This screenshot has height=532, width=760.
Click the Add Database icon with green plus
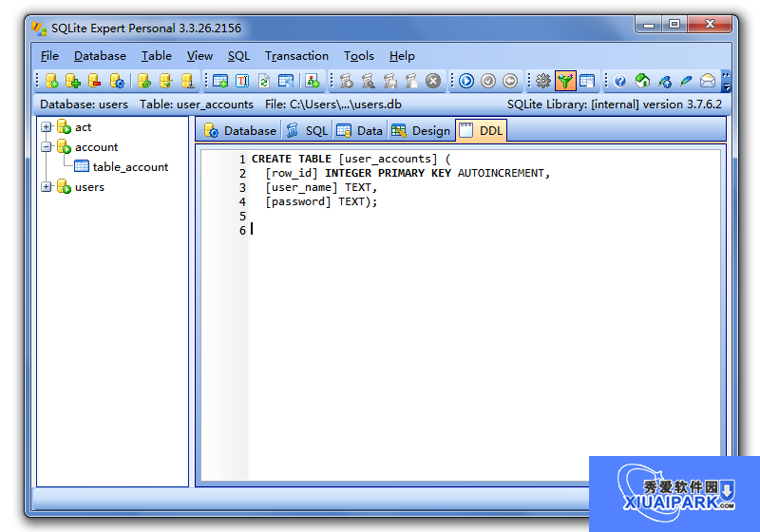click(73, 81)
